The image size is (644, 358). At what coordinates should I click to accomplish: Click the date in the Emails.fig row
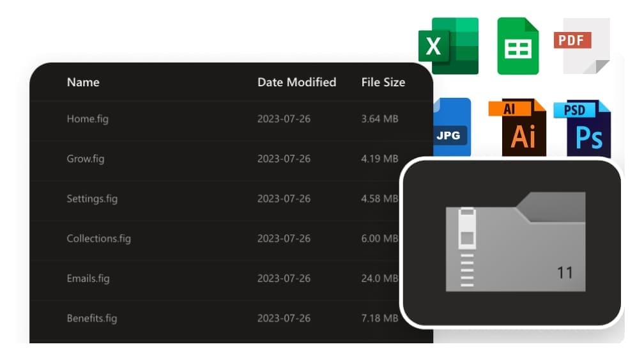(x=284, y=279)
